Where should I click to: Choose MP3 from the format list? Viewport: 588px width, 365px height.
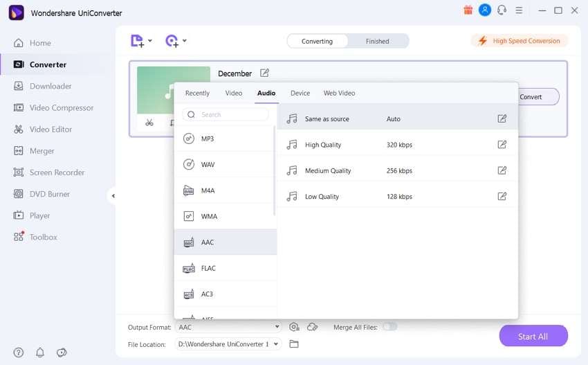coord(225,139)
